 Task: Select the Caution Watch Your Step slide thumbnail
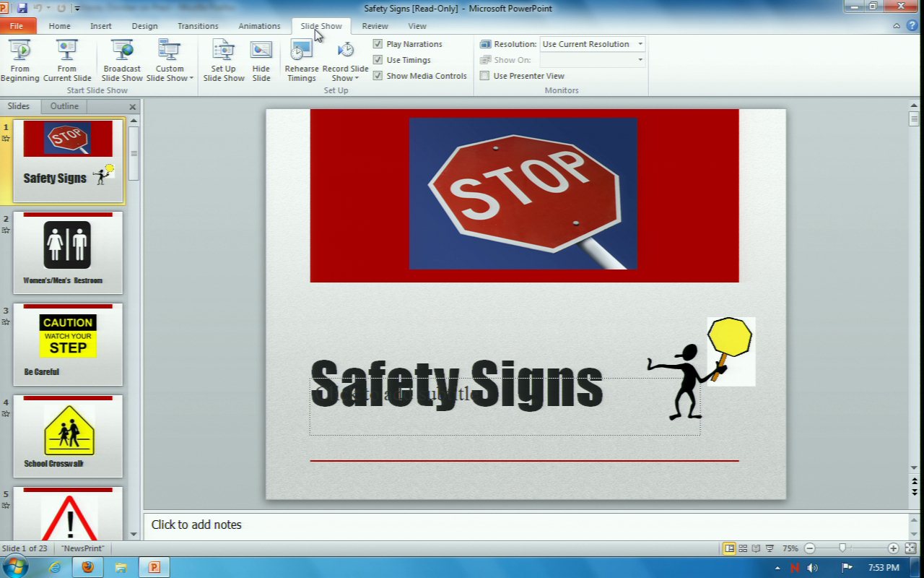pyautogui.click(x=68, y=344)
